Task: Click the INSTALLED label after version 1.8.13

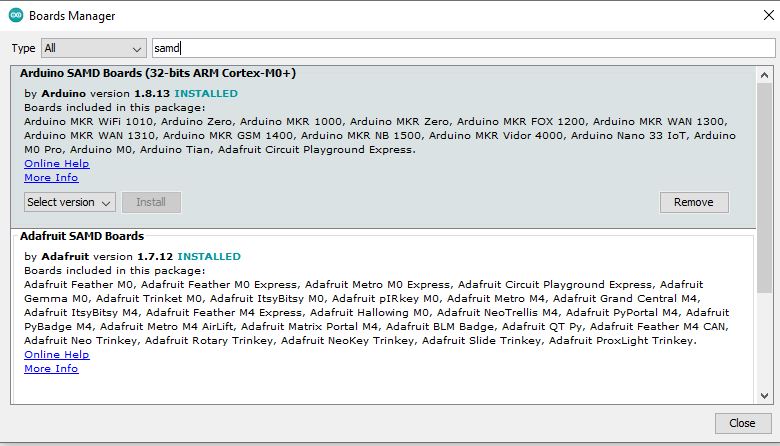Action: pyautogui.click(x=206, y=93)
